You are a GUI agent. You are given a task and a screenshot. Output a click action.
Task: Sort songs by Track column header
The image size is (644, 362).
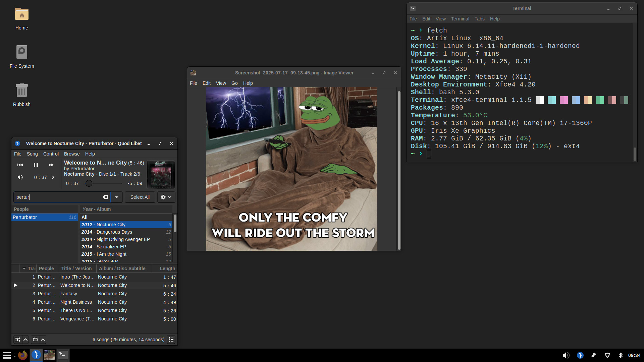pyautogui.click(x=28, y=268)
